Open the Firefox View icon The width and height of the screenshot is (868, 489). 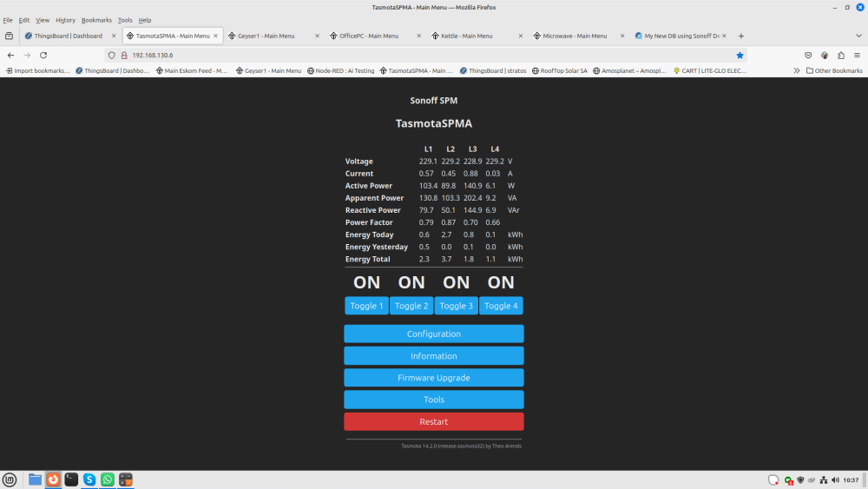9,36
